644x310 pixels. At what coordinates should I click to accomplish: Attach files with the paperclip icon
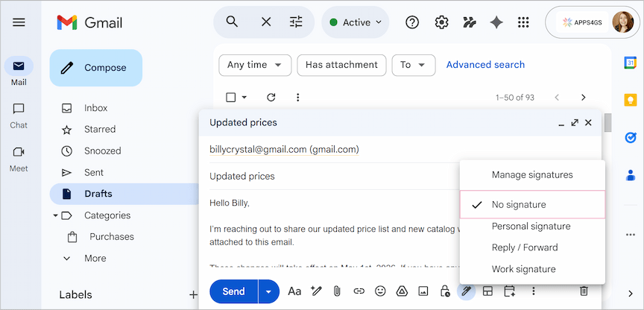337,291
